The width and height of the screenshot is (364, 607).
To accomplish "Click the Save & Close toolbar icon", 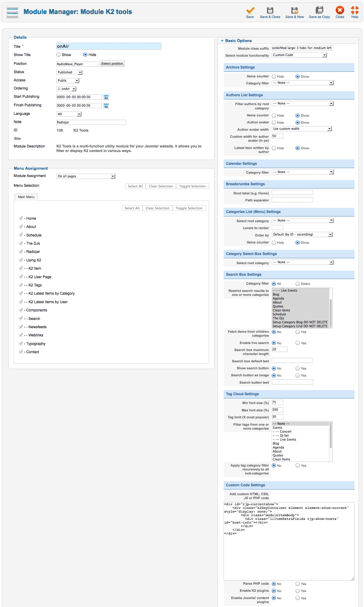I will (270, 10).
